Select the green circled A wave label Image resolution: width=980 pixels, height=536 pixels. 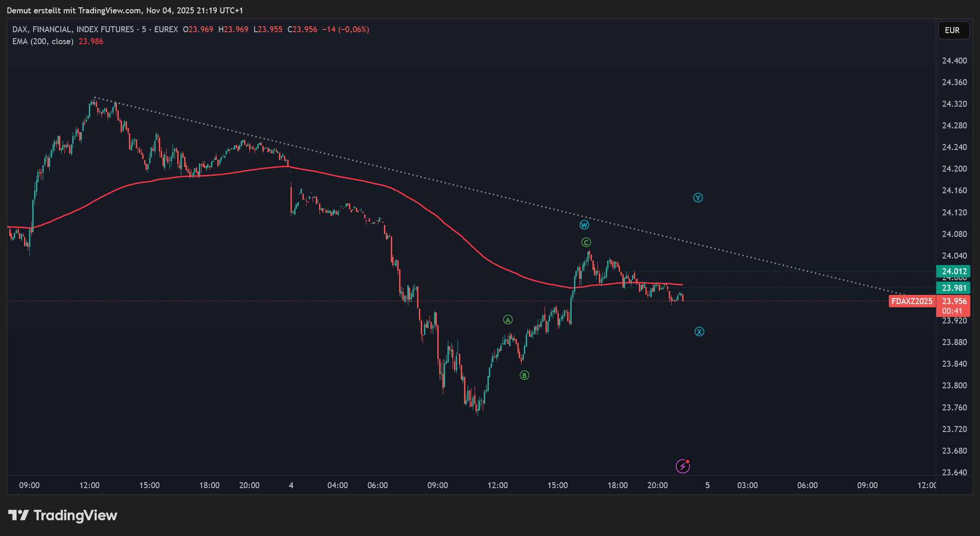[508, 320]
